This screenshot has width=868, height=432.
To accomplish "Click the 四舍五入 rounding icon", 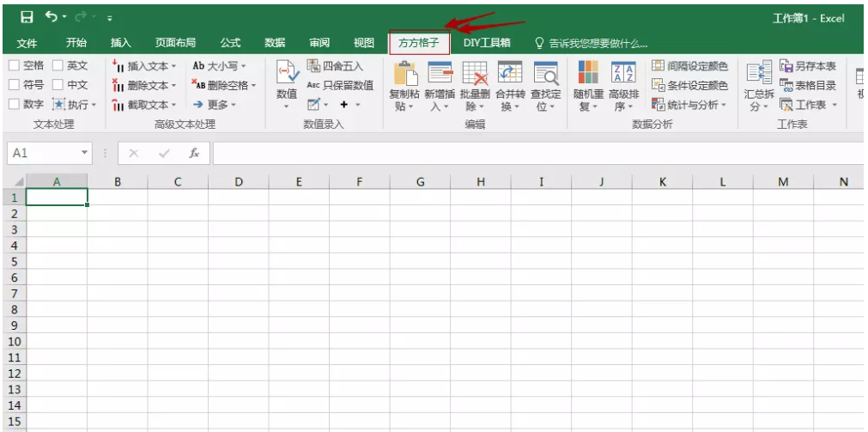I will tap(313, 66).
